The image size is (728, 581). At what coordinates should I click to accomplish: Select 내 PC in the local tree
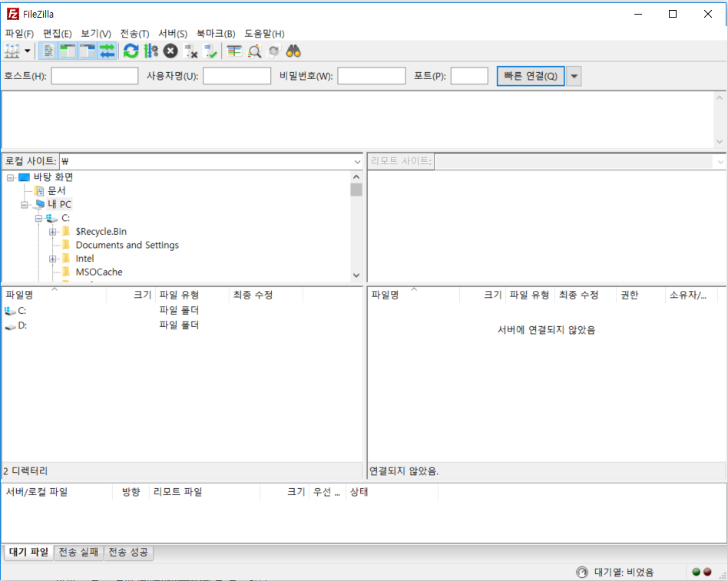59,204
